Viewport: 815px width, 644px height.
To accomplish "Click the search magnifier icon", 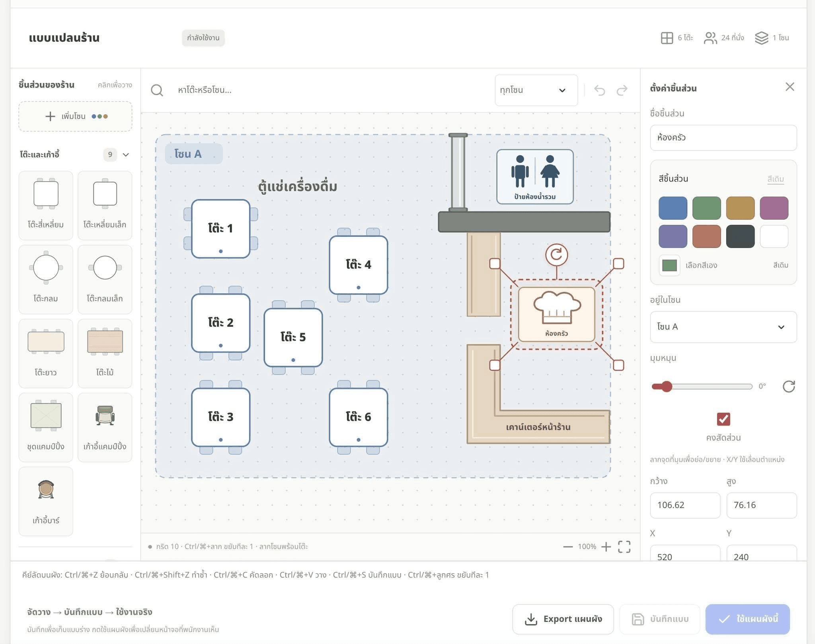I will [157, 90].
